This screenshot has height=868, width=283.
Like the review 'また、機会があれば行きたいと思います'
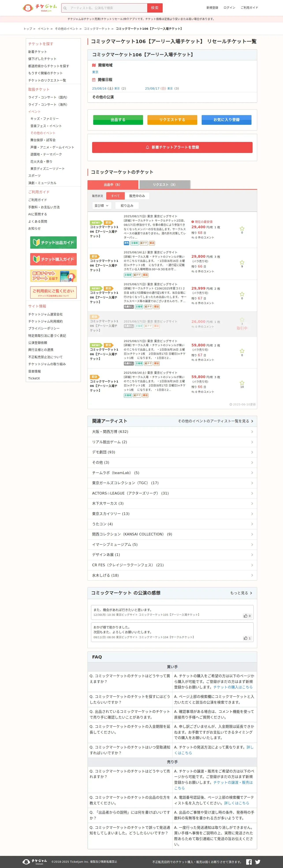coord(247,616)
